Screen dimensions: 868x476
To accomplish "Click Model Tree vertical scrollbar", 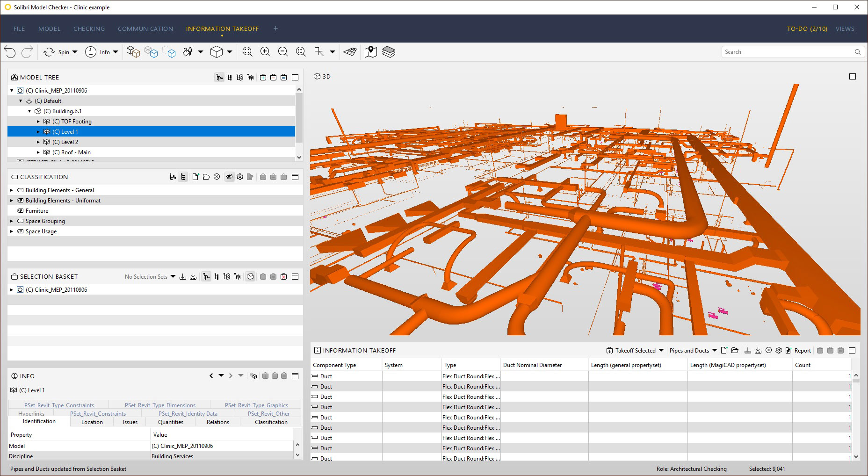I will 299,118.
